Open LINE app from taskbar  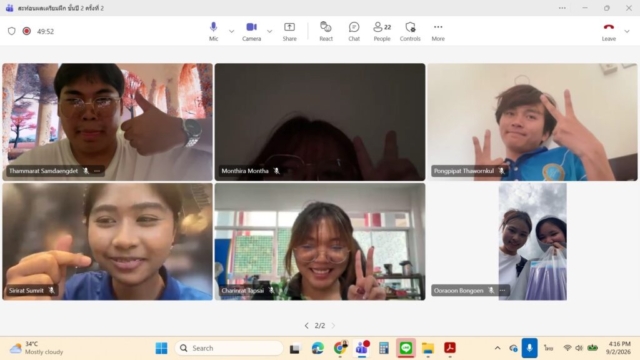[406, 348]
